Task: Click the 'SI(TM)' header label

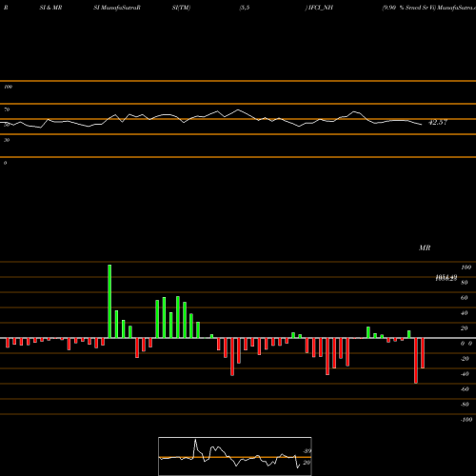Action: tap(181, 8)
